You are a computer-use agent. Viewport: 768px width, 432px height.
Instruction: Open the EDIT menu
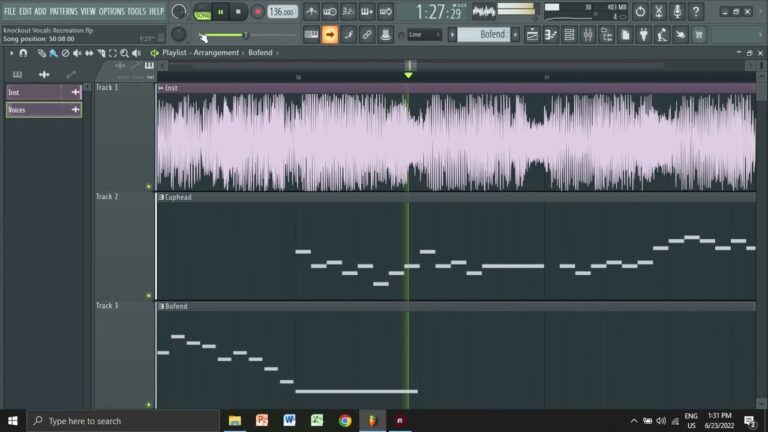pos(25,11)
